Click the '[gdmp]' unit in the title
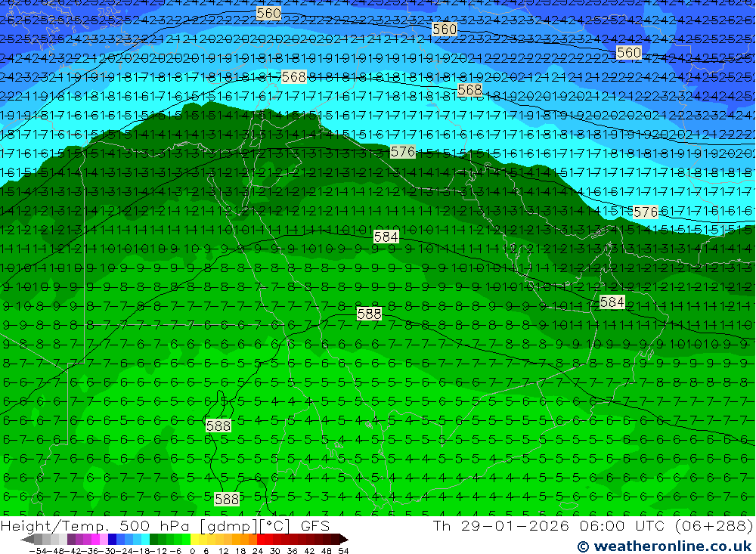Image resolution: width=756 pixels, height=554 pixels. pyautogui.click(x=229, y=526)
